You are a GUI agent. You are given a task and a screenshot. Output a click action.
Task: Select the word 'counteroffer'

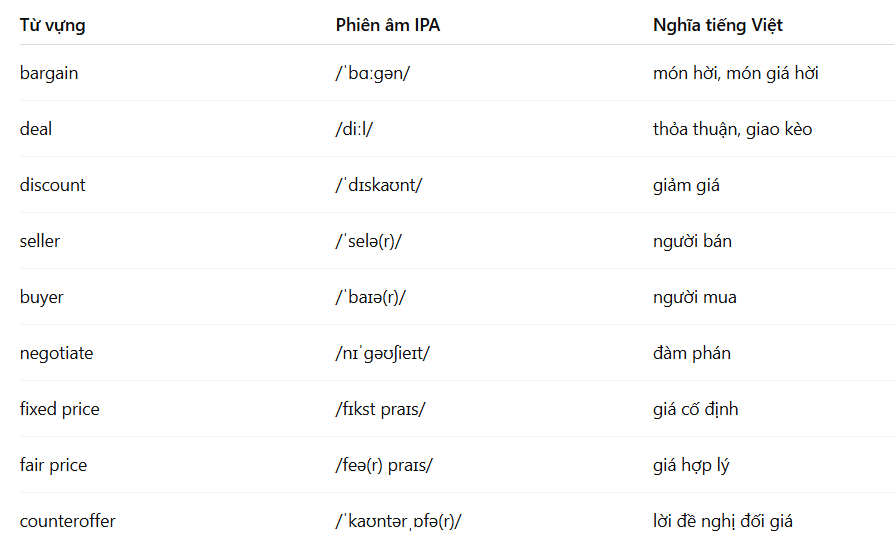point(68,521)
